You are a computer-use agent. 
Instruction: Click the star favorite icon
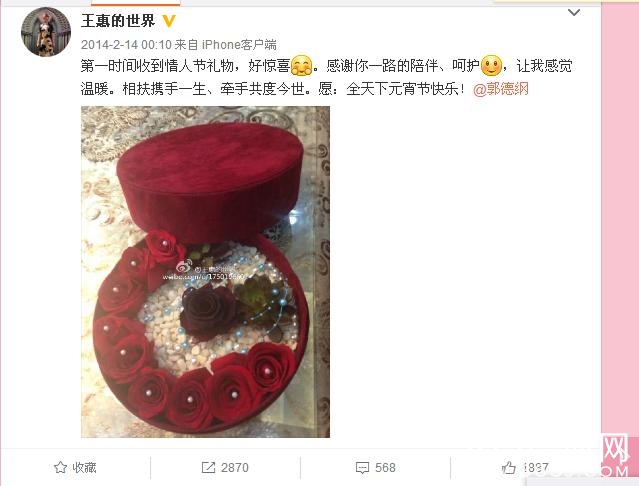tap(60, 467)
